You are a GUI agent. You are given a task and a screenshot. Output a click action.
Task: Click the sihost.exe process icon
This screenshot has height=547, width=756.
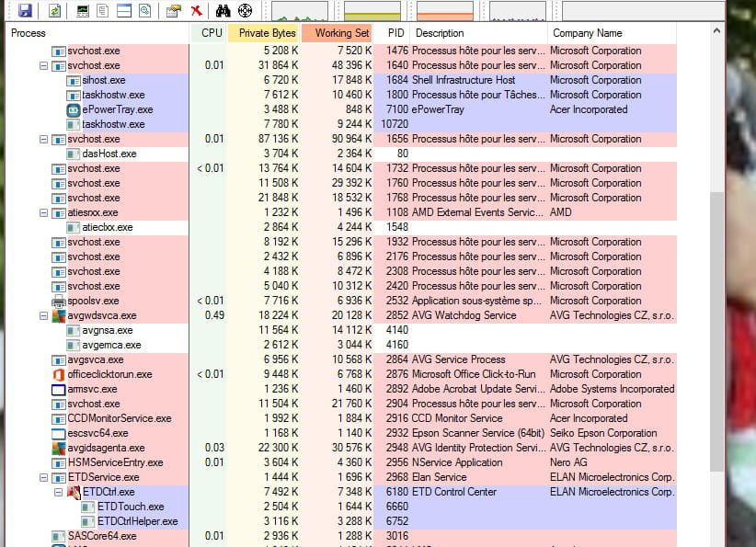coord(73,81)
